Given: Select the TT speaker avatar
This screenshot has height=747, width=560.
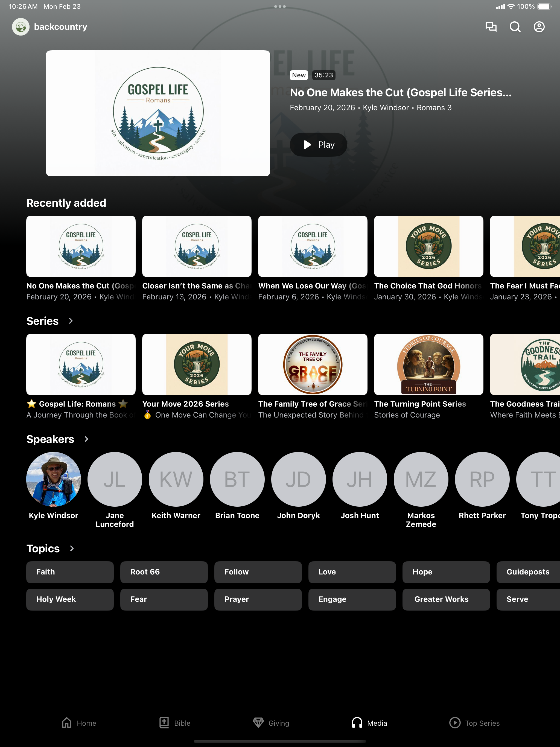Looking at the screenshot, I should [x=538, y=479].
